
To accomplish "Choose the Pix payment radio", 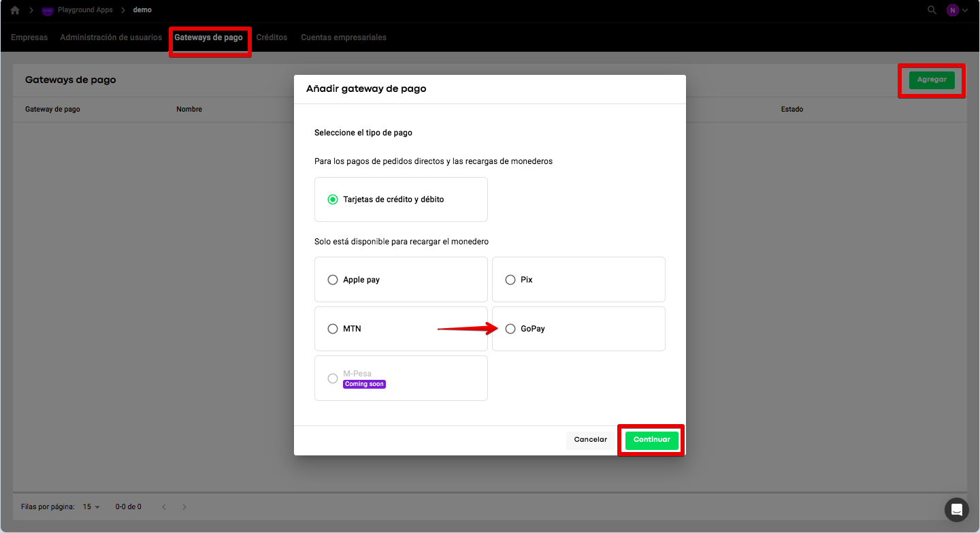I will [510, 280].
